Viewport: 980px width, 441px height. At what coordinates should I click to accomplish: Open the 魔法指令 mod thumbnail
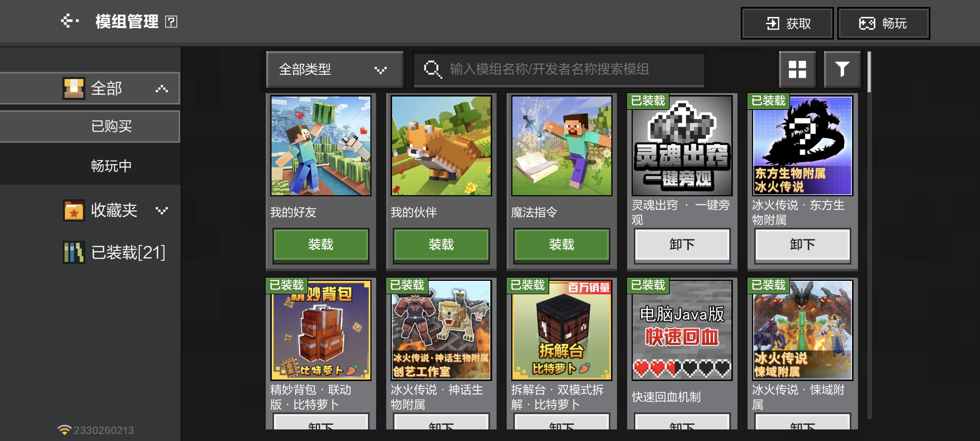coord(562,146)
